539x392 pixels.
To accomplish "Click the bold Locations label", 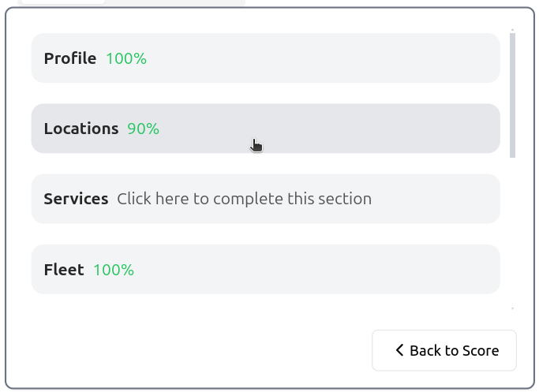I will point(81,129).
